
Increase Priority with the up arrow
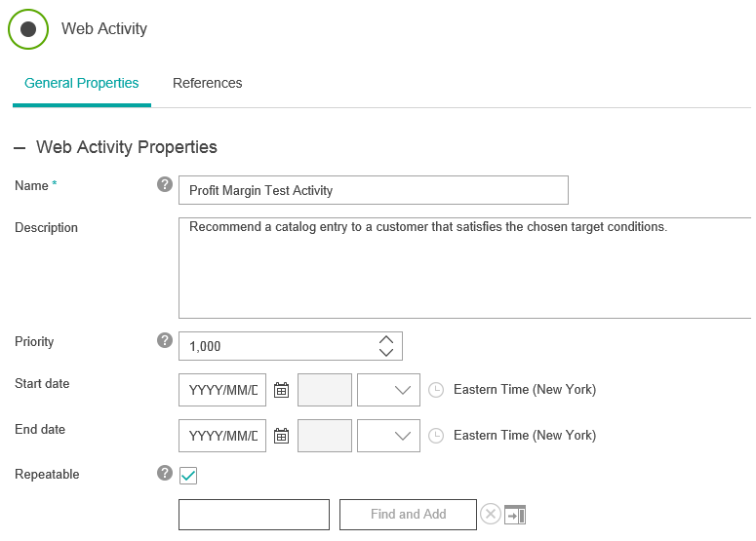pos(386,339)
